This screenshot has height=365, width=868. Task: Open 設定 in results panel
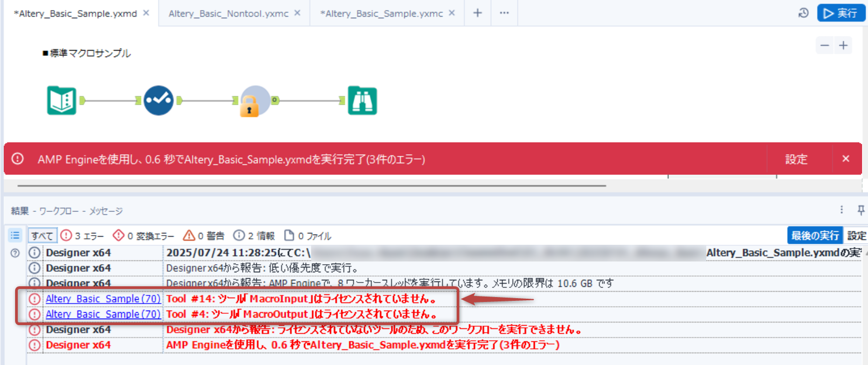tap(856, 235)
